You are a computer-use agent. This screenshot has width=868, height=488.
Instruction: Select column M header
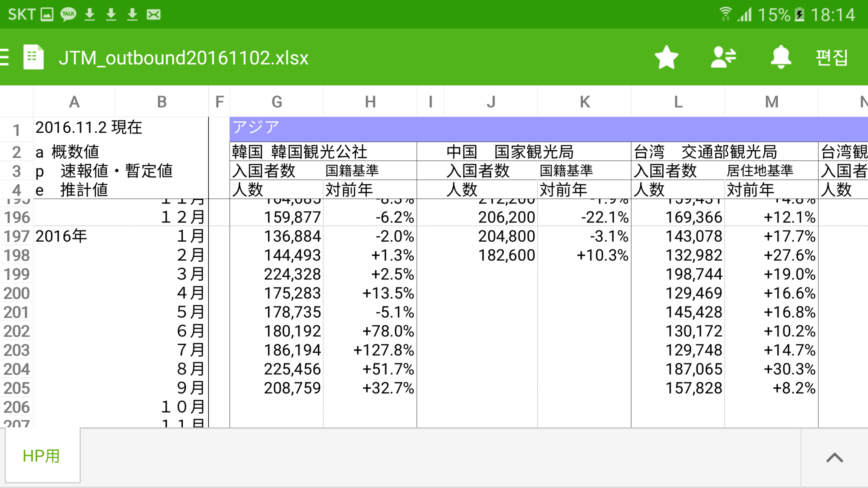point(771,102)
